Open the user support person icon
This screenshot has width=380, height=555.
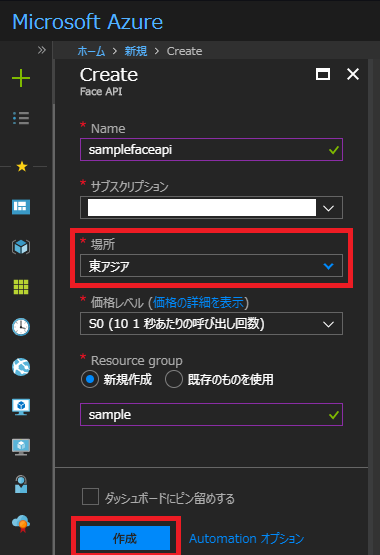coord(21,484)
